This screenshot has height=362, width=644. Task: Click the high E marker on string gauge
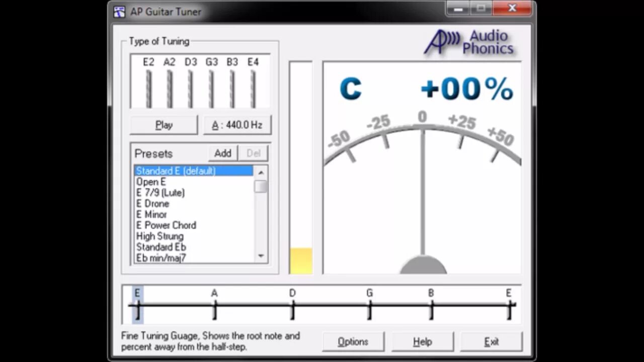pos(509,305)
